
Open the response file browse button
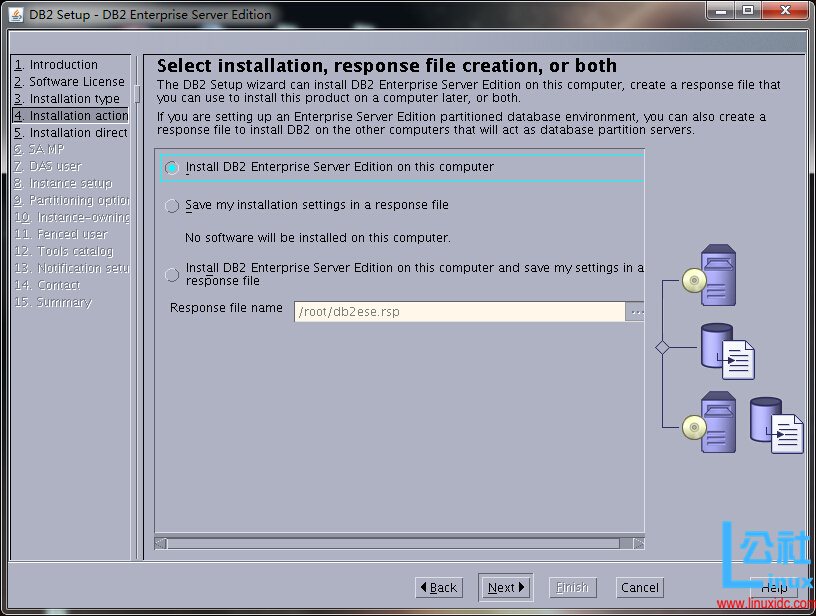coord(636,312)
